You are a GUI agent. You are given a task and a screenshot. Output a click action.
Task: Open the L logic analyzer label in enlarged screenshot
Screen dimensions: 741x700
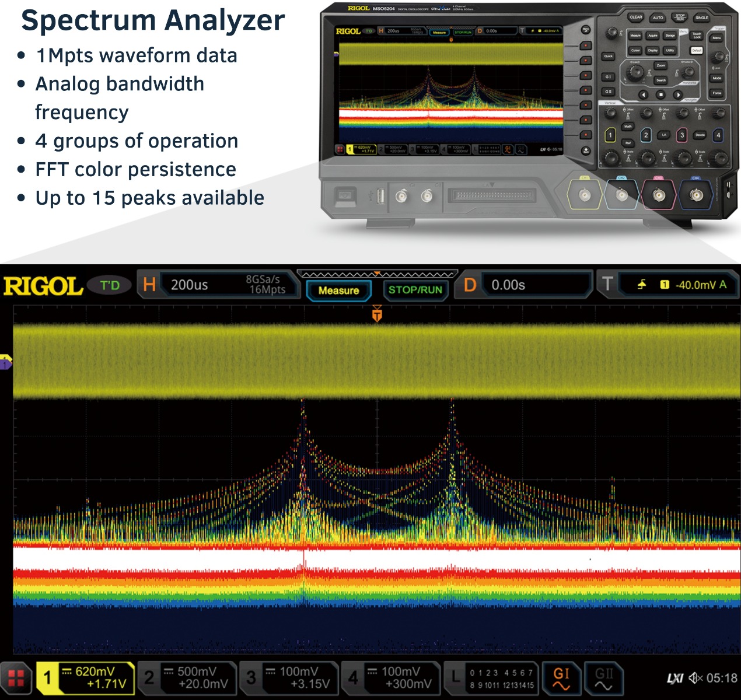492,678
